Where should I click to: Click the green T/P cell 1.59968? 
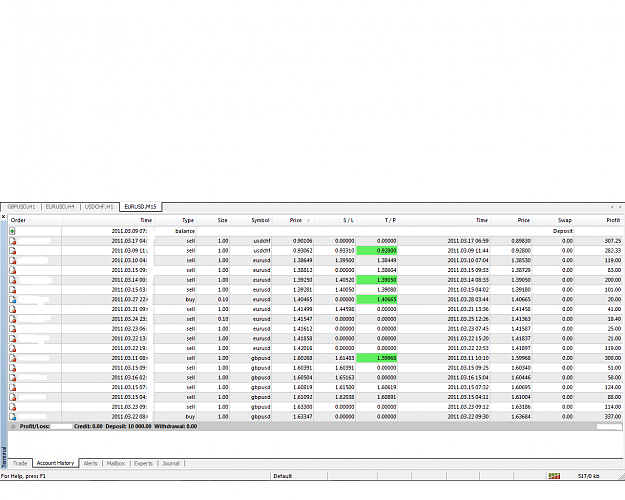[x=377, y=358]
